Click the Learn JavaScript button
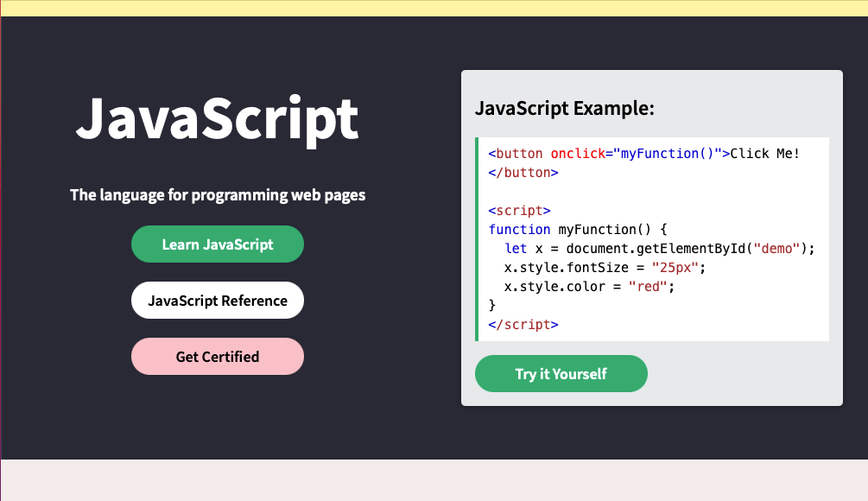Image resolution: width=868 pixels, height=501 pixels. 218,244
